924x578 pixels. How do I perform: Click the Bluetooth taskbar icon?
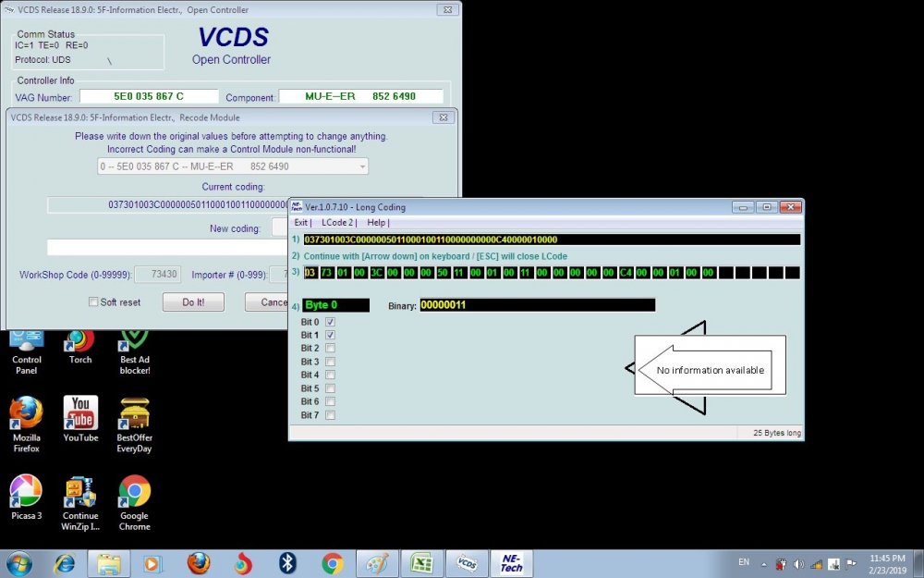(x=287, y=564)
